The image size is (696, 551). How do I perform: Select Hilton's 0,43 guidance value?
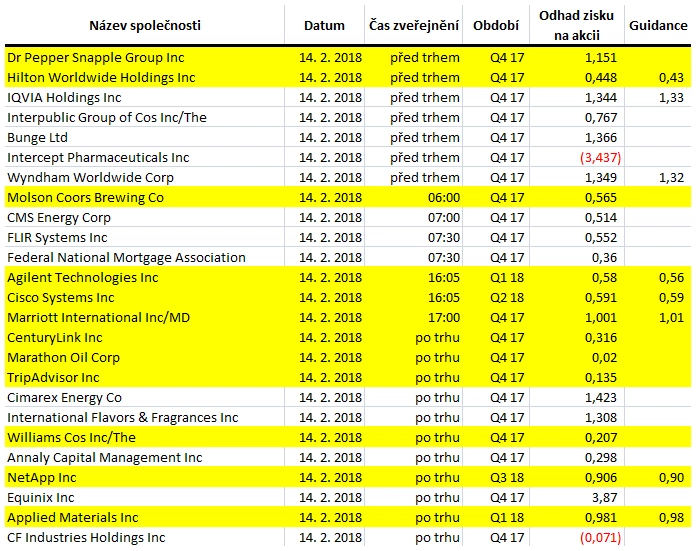coord(671,78)
